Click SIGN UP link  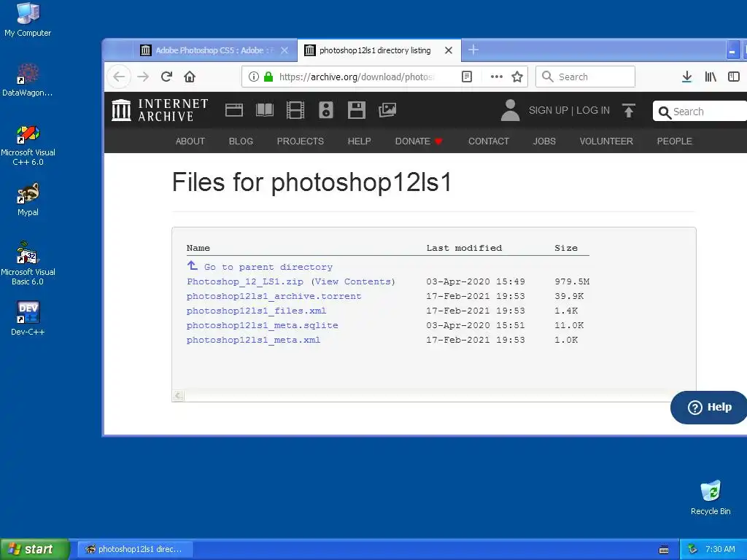click(549, 110)
